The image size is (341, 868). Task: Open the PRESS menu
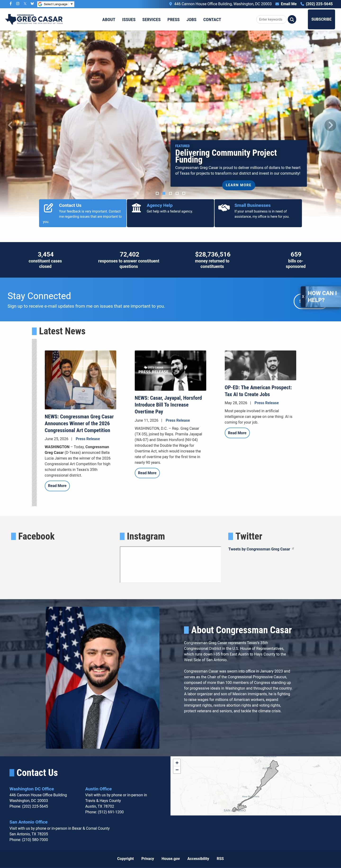click(173, 20)
